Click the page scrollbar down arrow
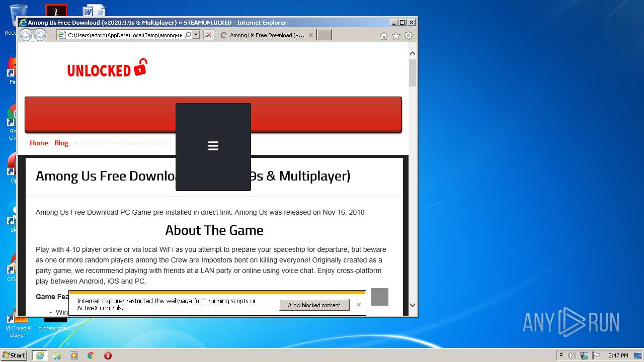 click(x=413, y=305)
